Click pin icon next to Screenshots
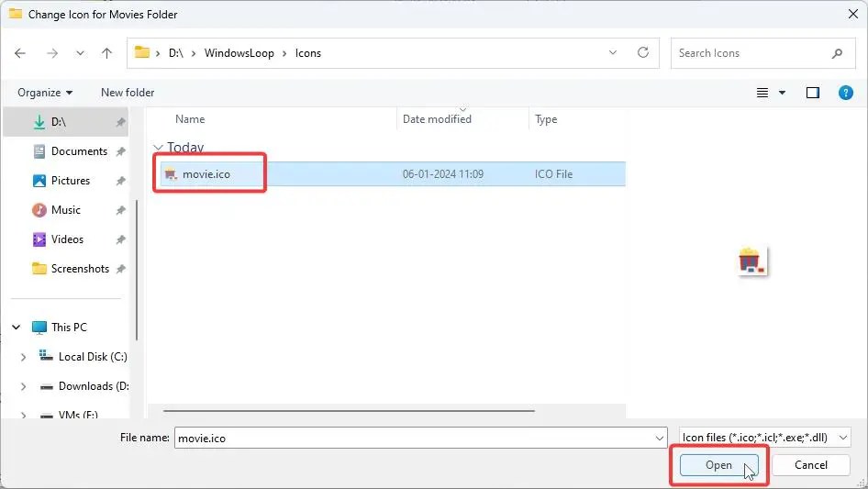 120,269
